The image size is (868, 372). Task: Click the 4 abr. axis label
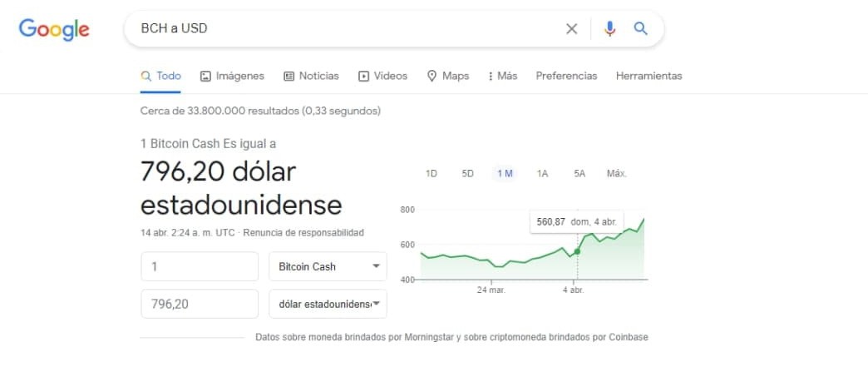tap(574, 290)
